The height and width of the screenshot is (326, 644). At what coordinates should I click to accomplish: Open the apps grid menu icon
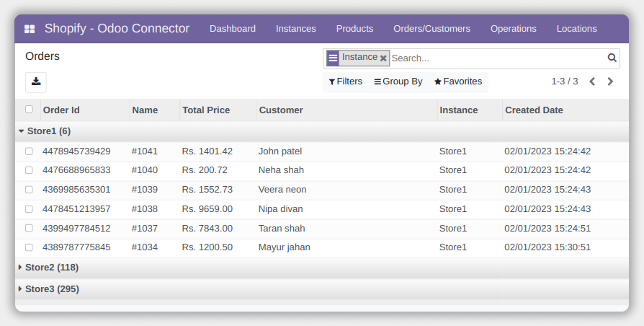pos(30,29)
